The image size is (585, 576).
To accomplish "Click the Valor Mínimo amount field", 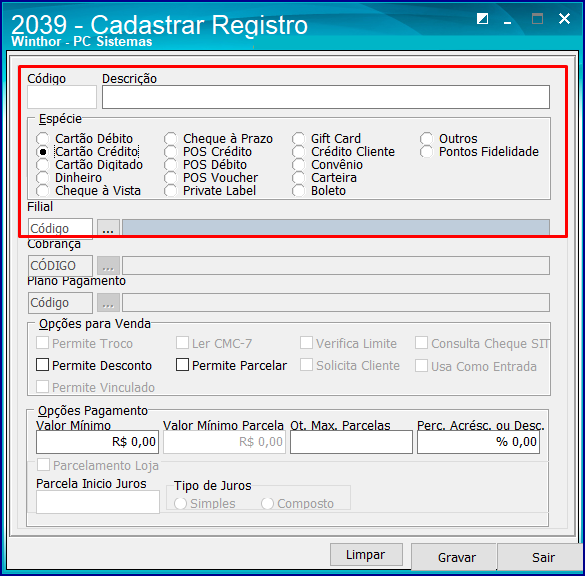I will pyautogui.click(x=97, y=442).
